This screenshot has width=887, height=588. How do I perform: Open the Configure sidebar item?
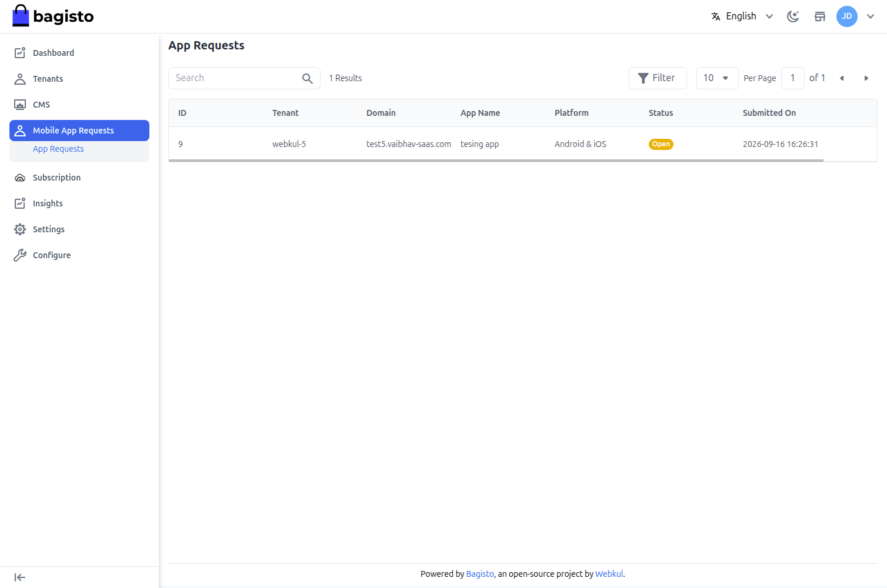[79, 255]
